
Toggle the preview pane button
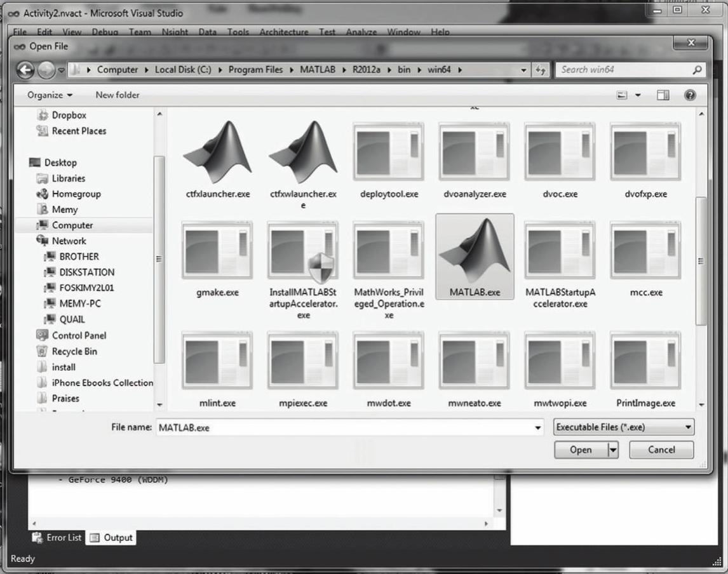(663, 95)
